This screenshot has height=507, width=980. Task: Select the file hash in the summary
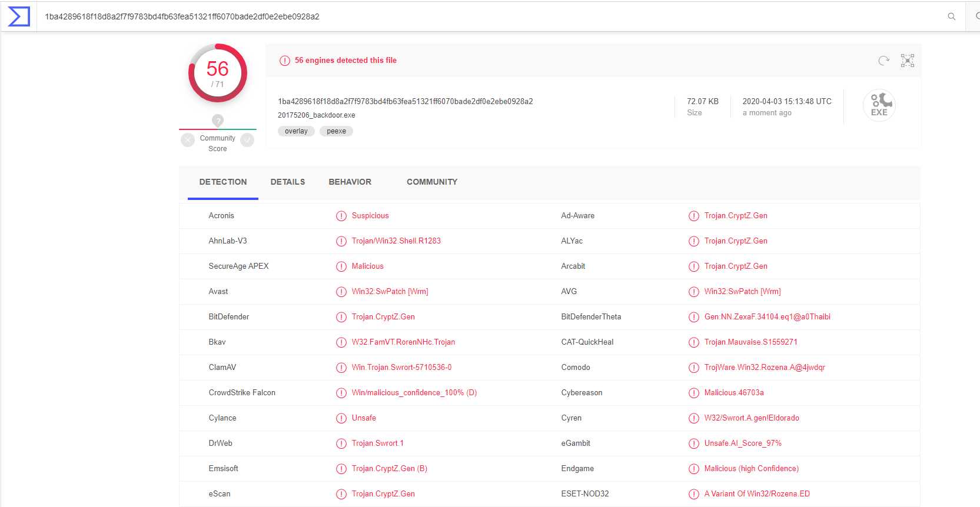[x=406, y=101]
